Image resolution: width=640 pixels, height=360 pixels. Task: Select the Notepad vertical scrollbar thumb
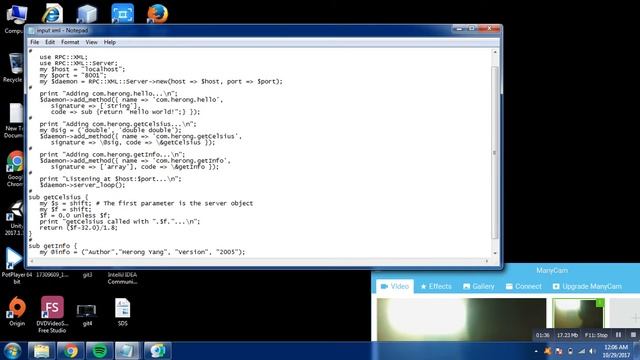495,152
